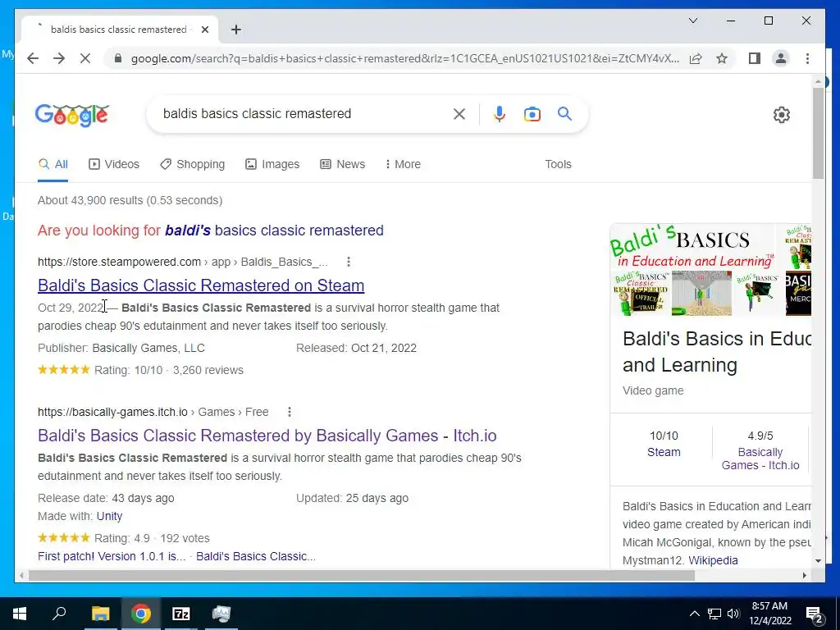Open the notification center icon
Screen dimensions: 840x630
[x=815, y=614]
